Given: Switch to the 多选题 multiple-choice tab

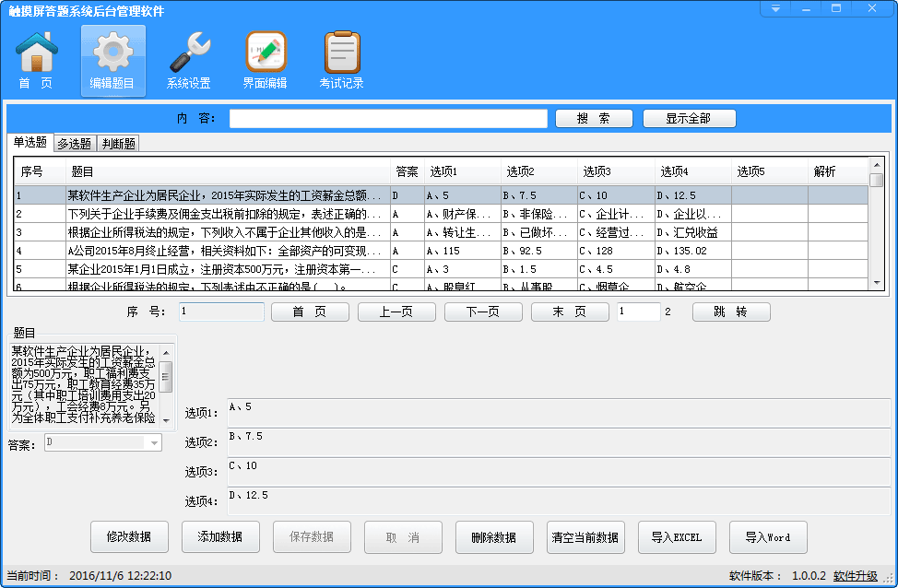Looking at the screenshot, I should tap(75, 143).
